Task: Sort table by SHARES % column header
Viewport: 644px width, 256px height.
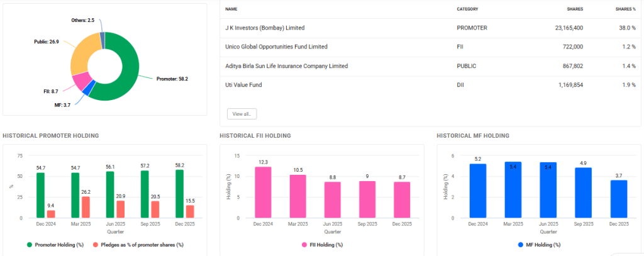Action: tap(625, 9)
